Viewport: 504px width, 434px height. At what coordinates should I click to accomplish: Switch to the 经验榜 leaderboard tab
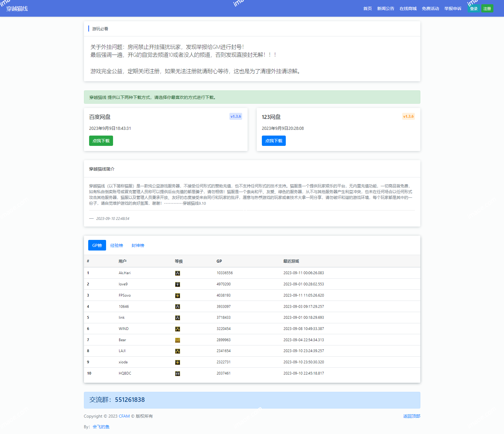tap(117, 245)
